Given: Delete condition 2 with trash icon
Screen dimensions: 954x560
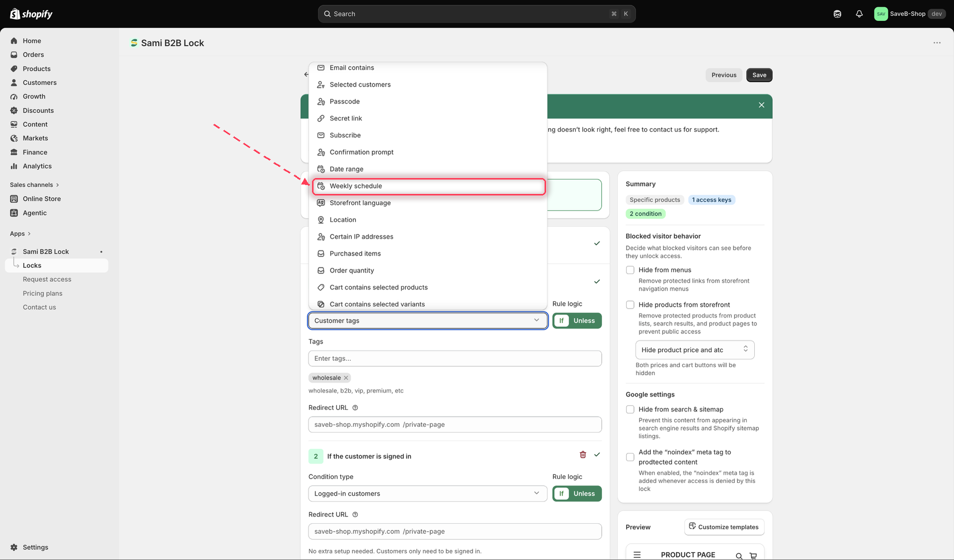Looking at the screenshot, I should pyautogui.click(x=583, y=455).
